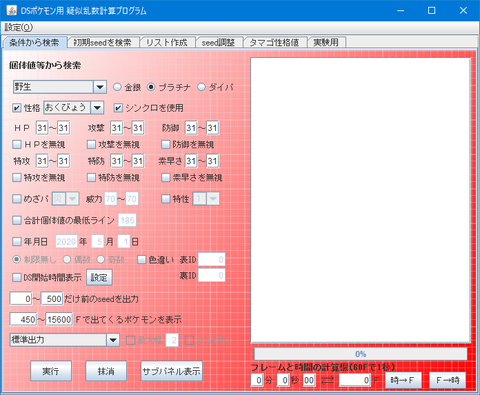480x395 pixels.
Task: Click the 分 minutes input field
Action: click(x=257, y=380)
